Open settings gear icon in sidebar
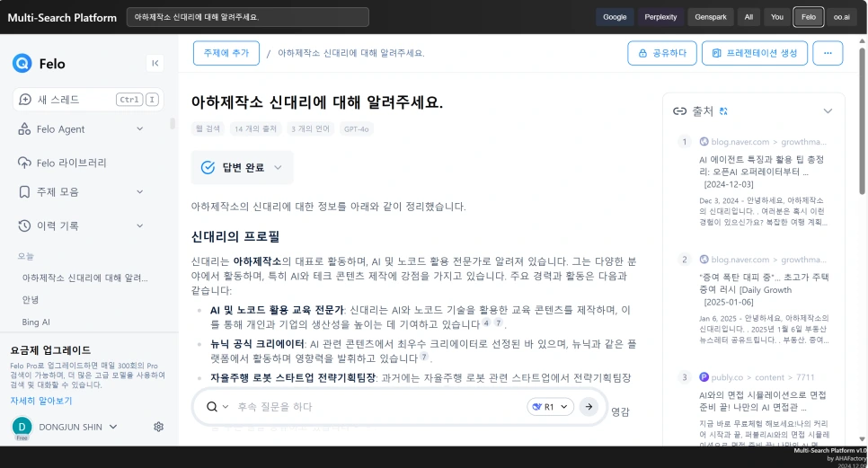 click(x=158, y=427)
